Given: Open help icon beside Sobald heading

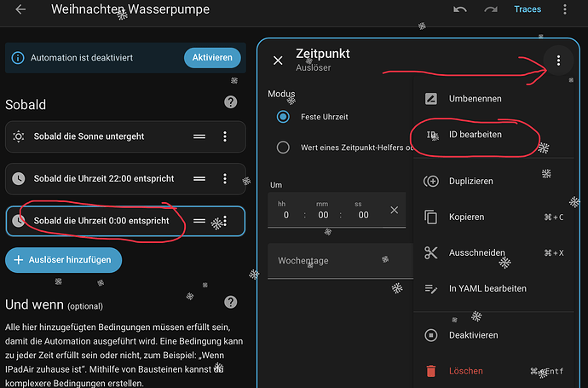Looking at the screenshot, I should coord(230,102).
